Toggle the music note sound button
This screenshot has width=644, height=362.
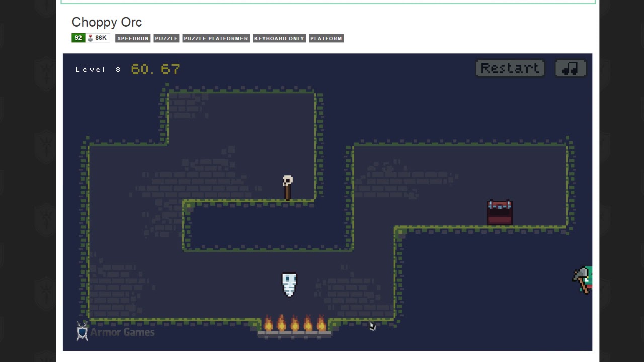571,68
